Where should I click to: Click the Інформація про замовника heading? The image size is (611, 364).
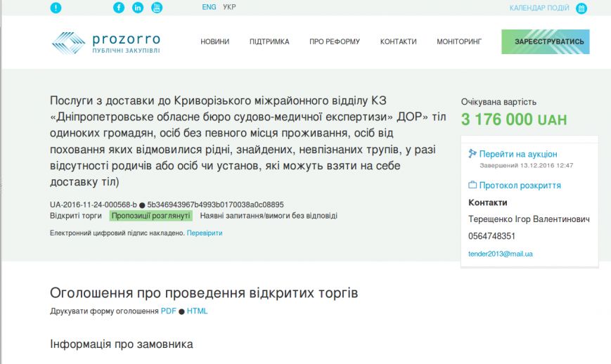pyautogui.click(x=122, y=344)
